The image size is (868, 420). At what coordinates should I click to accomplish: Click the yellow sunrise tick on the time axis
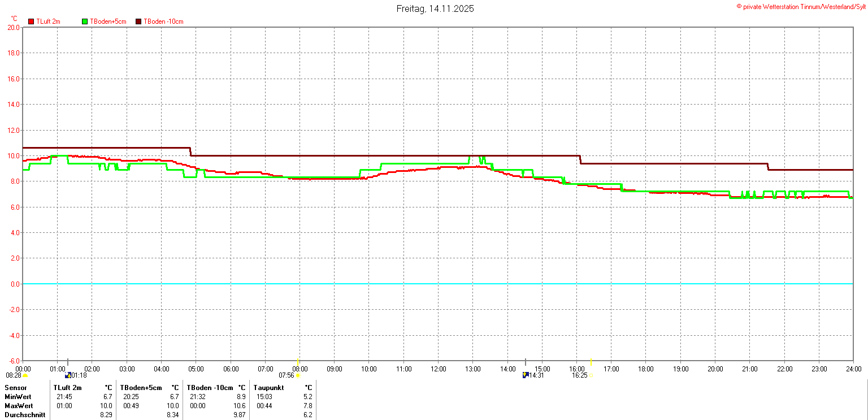298,362
